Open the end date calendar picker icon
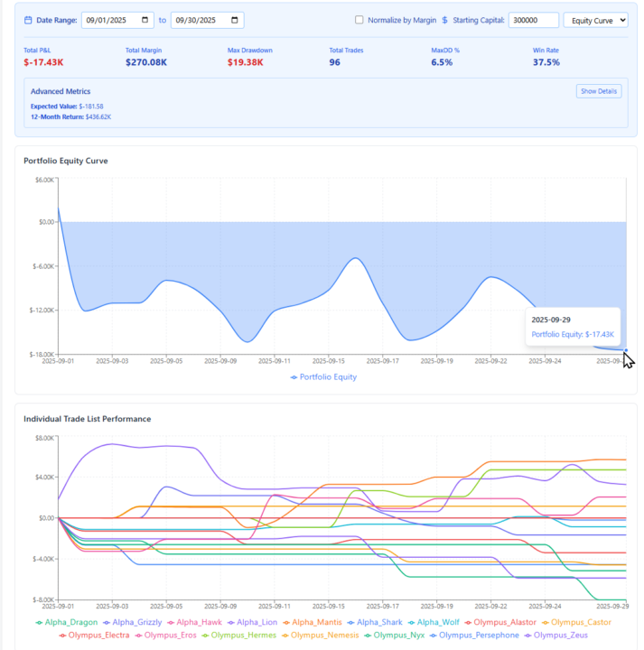 (235, 20)
